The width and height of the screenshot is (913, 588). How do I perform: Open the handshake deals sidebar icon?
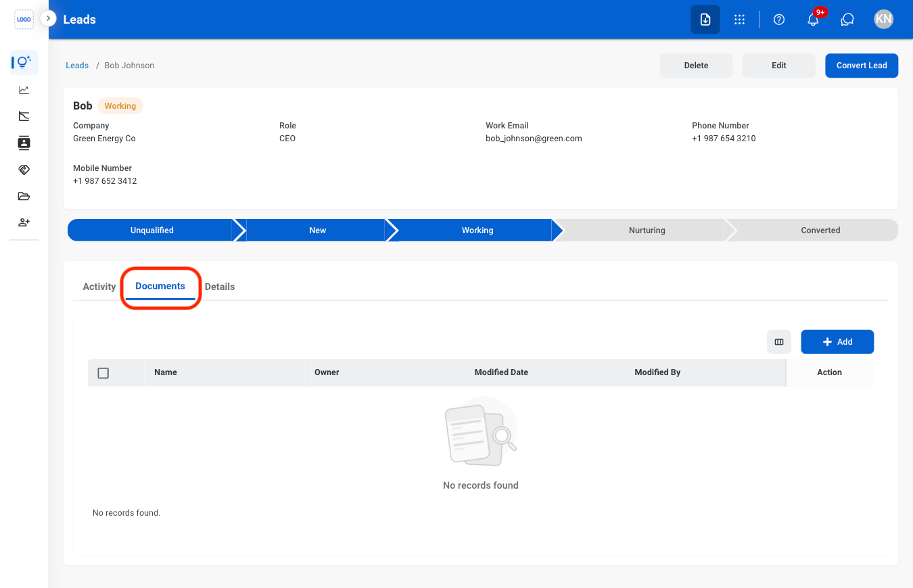[x=24, y=170]
